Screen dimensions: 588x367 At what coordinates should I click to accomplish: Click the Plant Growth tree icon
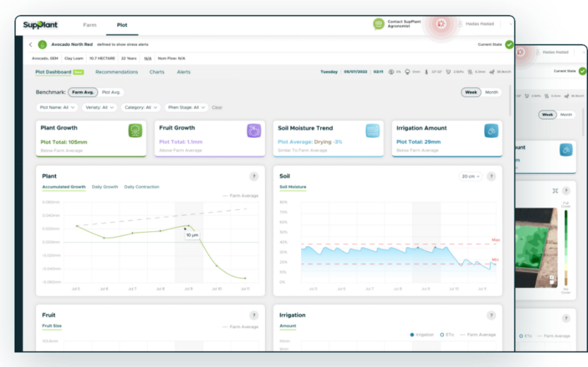[135, 131]
